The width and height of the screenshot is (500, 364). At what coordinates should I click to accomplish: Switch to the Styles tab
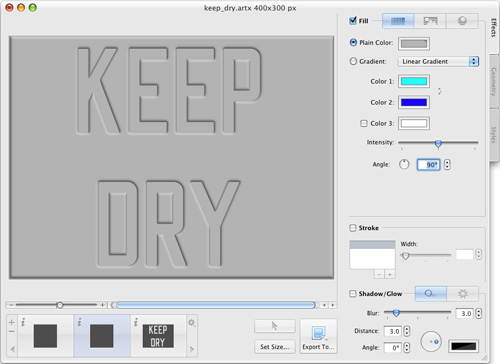(x=494, y=135)
